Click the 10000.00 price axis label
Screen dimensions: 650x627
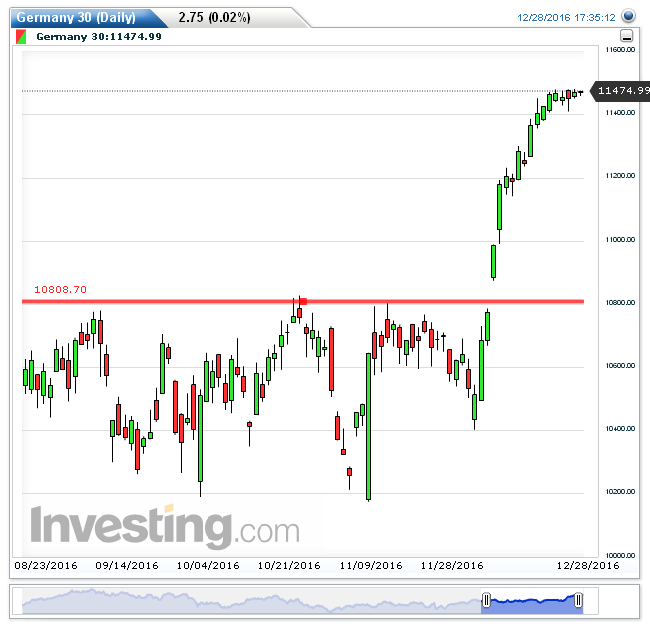point(620,555)
